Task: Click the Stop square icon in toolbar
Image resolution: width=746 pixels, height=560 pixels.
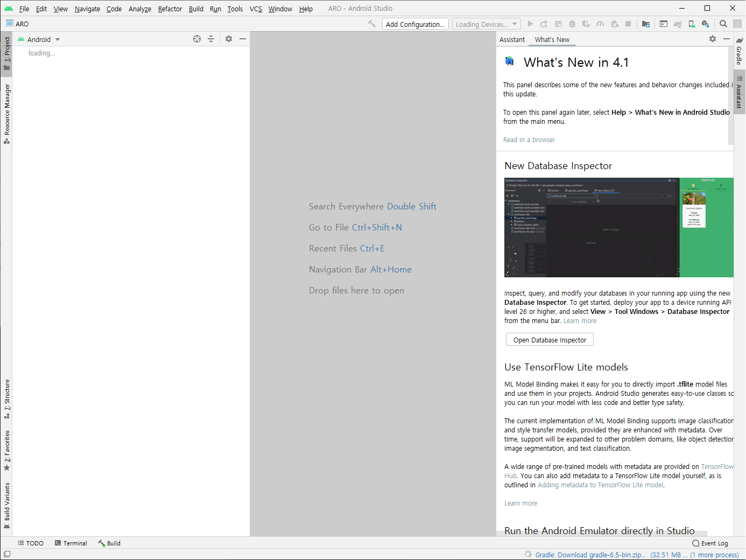Action: 628,24
